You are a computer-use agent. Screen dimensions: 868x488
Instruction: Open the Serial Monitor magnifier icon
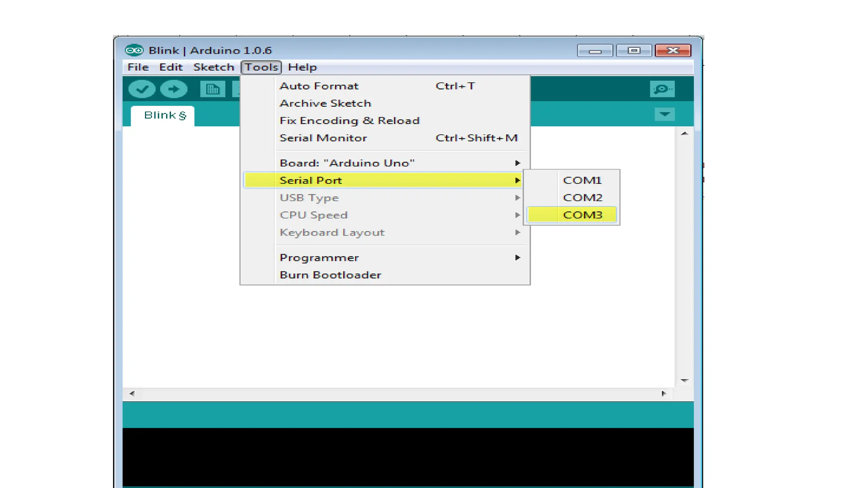pyautogui.click(x=662, y=89)
